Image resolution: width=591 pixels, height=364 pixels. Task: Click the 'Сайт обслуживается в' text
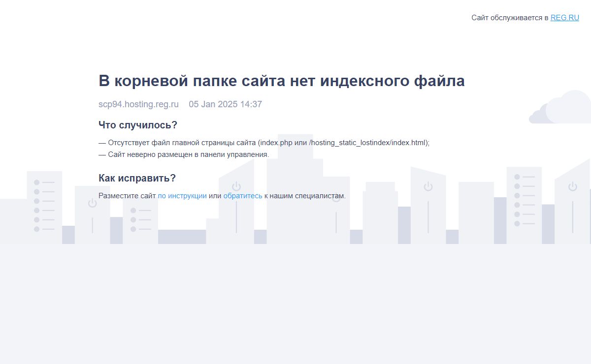pyautogui.click(x=510, y=18)
